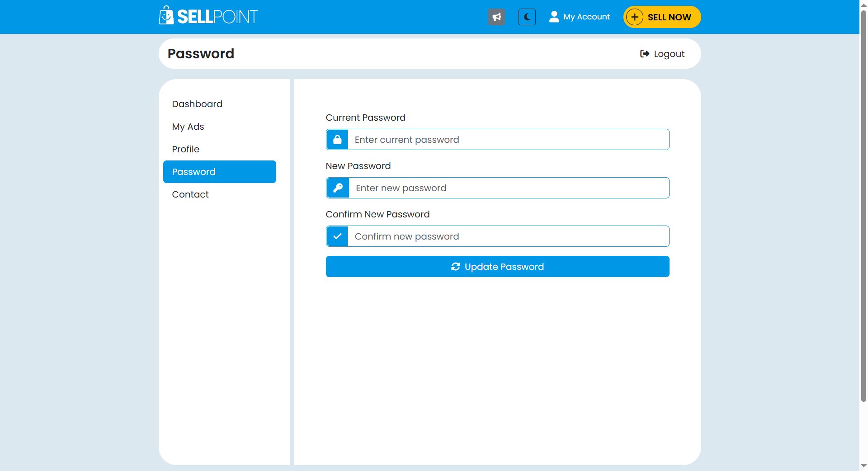Click the page vertical scrollbar down arrow
868x471 pixels.
(863, 466)
